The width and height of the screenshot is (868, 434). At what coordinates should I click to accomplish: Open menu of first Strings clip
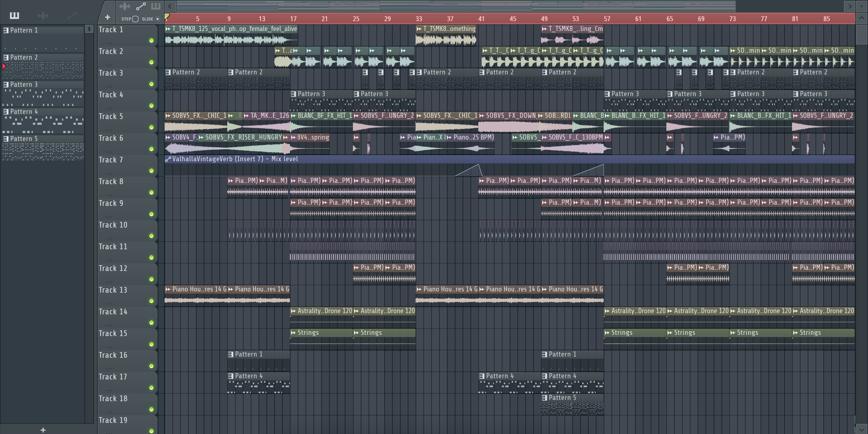click(293, 333)
